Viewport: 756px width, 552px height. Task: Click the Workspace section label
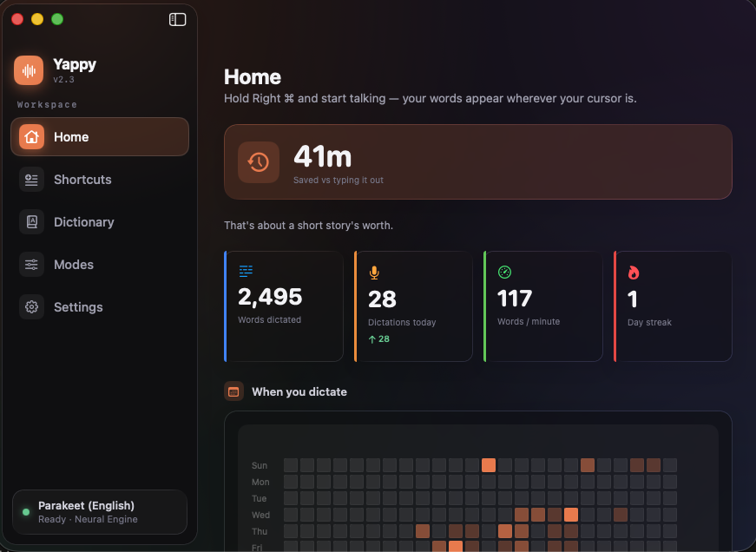coord(47,105)
